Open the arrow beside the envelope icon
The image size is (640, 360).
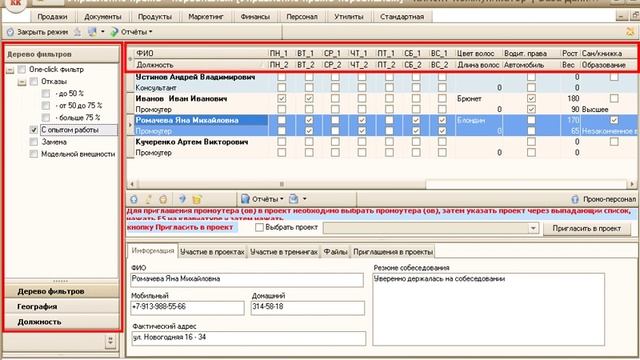pyautogui.click(x=304, y=199)
